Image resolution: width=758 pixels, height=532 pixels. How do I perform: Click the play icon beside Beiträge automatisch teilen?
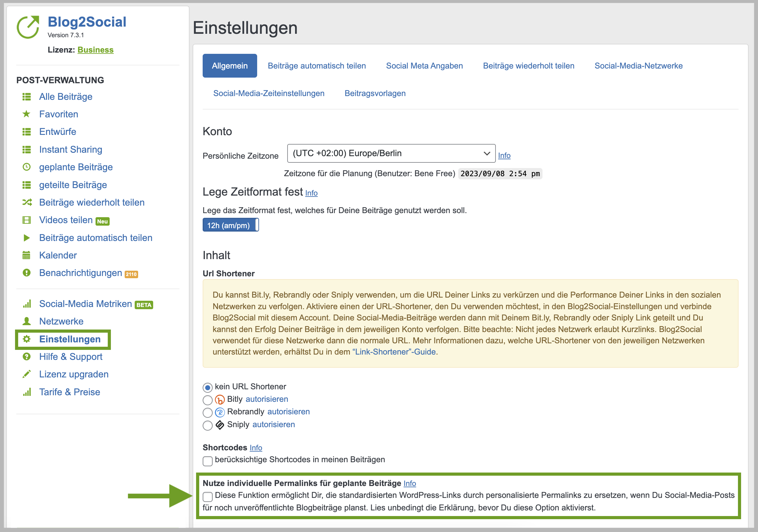pyautogui.click(x=27, y=238)
